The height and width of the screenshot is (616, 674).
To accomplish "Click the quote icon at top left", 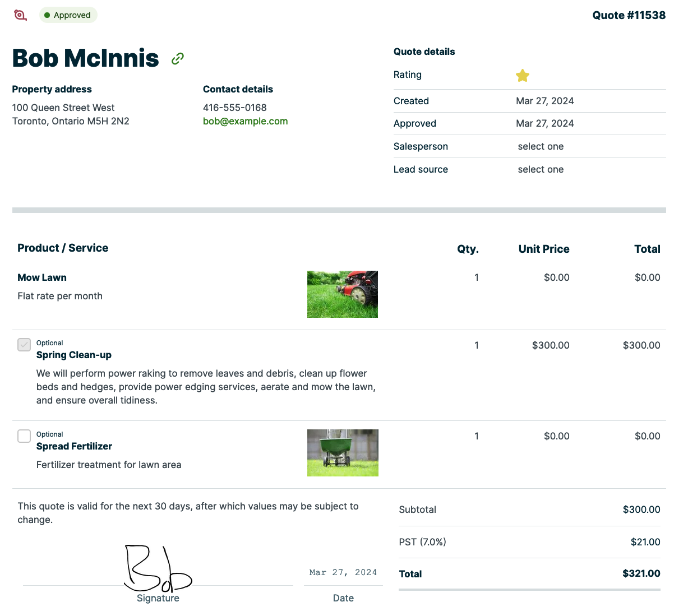I will 20,15.
